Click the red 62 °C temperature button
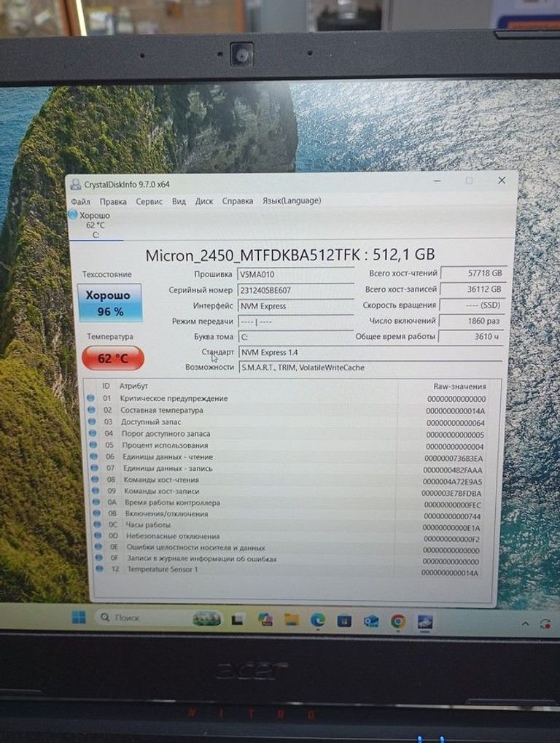This screenshot has height=743, width=560. point(113,358)
